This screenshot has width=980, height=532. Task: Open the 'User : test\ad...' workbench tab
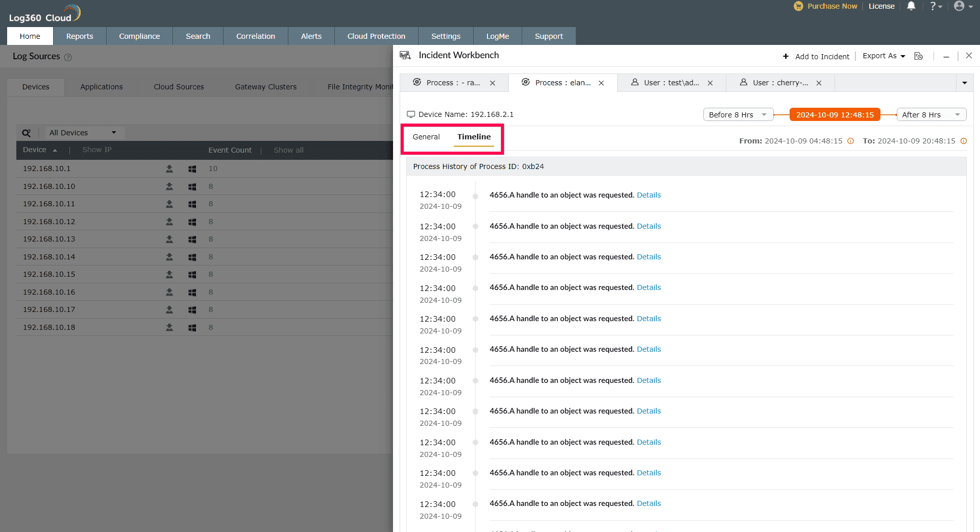coord(671,83)
